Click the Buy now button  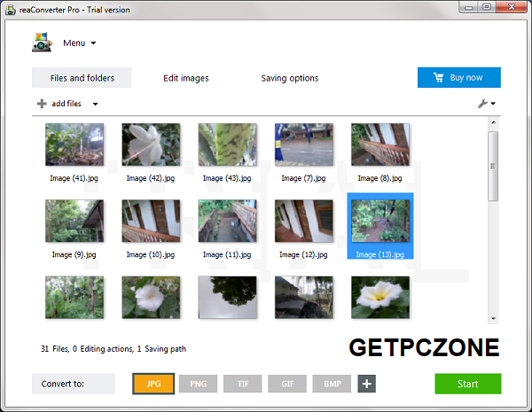click(459, 77)
